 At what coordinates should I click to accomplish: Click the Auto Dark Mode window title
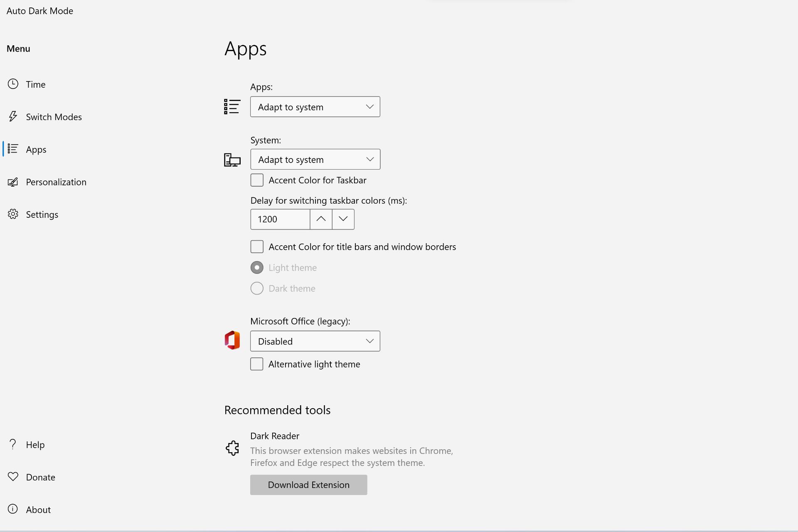(40, 11)
